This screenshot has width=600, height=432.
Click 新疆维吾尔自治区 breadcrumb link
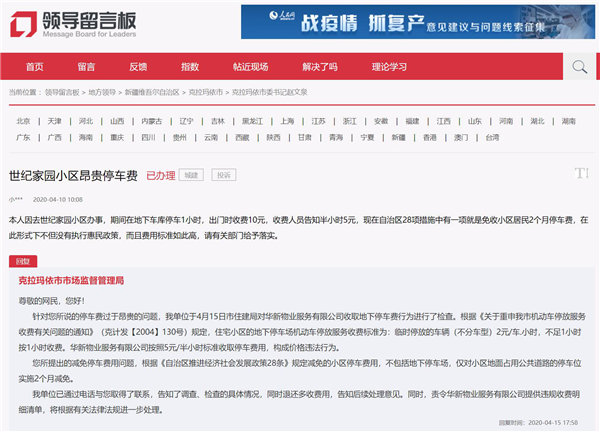[152, 92]
